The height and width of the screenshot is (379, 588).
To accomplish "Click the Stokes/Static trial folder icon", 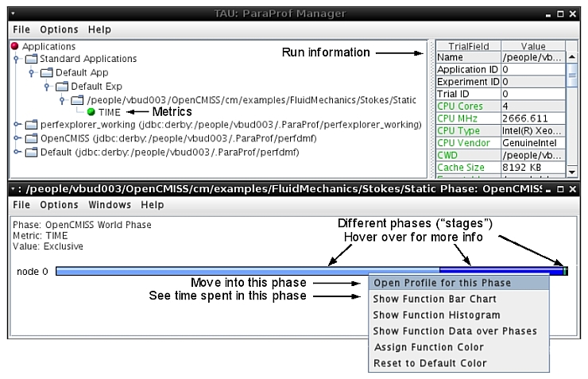I will pos(77,100).
